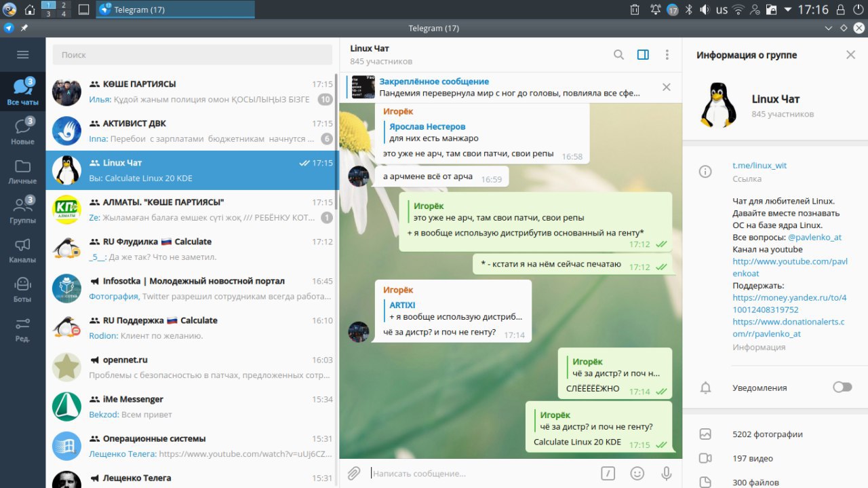The width and height of the screenshot is (868, 488).
Task: Select the Новые folder tab
Action: [23, 132]
